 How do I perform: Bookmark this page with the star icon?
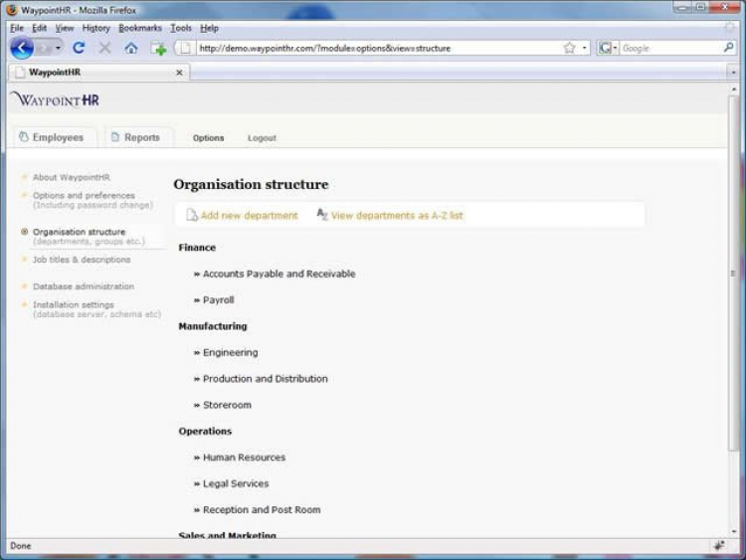(569, 48)
